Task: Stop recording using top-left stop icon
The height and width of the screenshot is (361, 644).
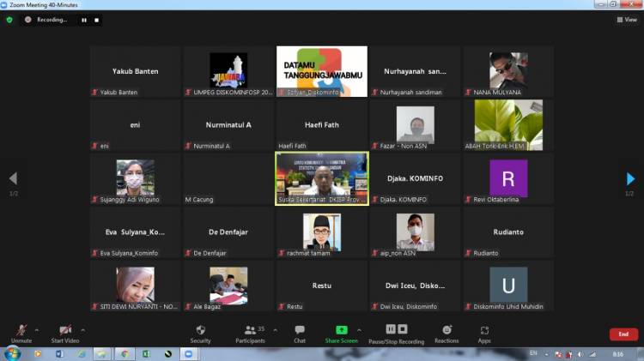Action: 97,20
